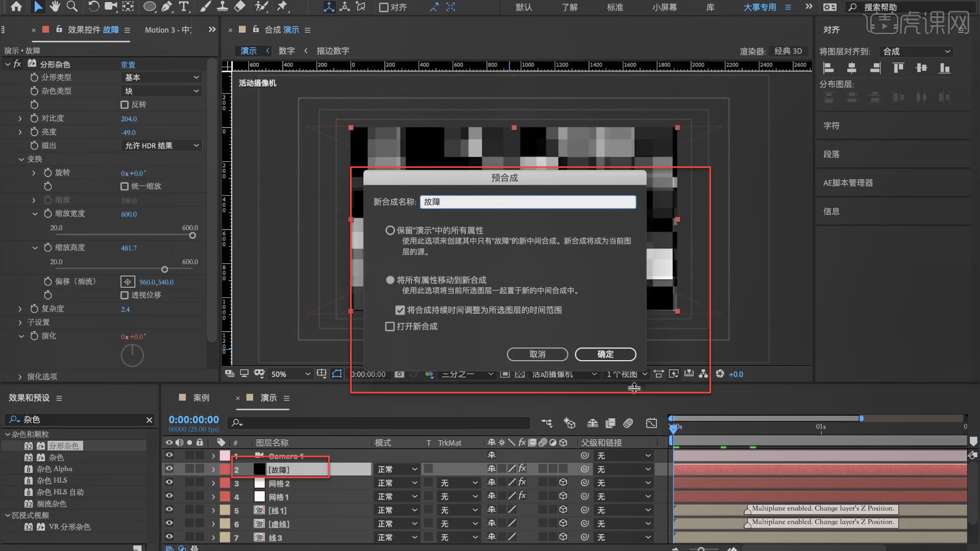Hide 网格 2 layer with eye icon

[169, 483]
